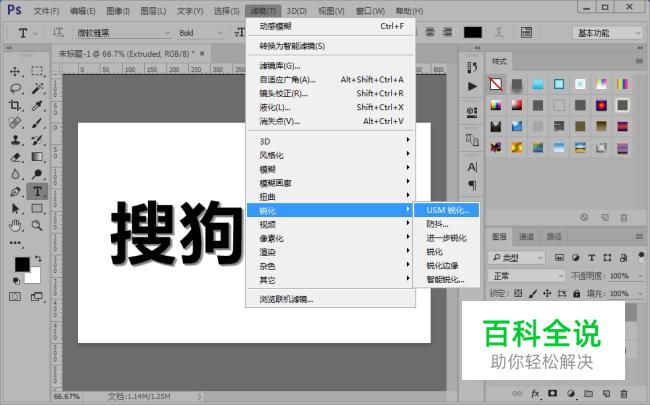Screen dimensions: 650x405
Task: Select the Move tool
Action: 15,71
